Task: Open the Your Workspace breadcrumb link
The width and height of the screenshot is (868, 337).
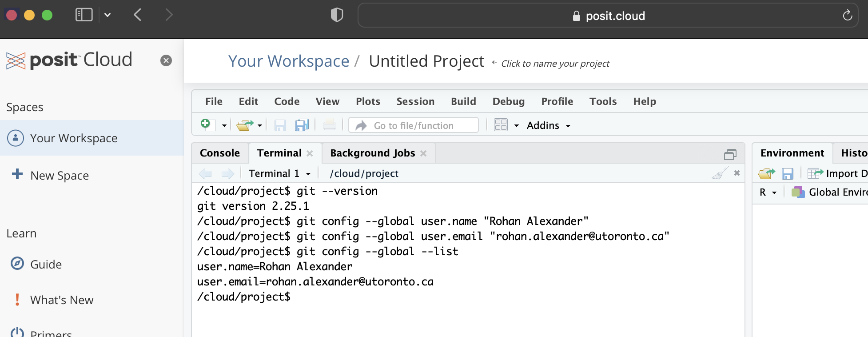Action: [x=289, y=61]
